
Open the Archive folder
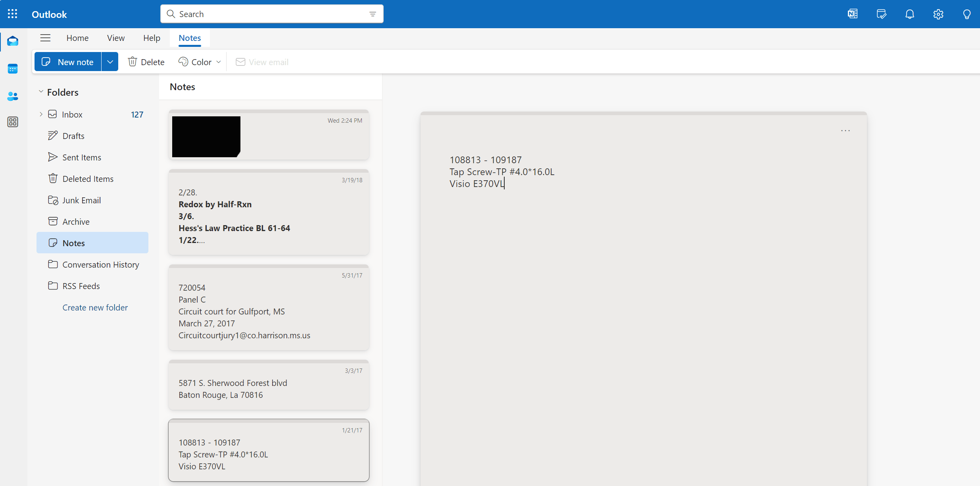(x=92, y=222)
